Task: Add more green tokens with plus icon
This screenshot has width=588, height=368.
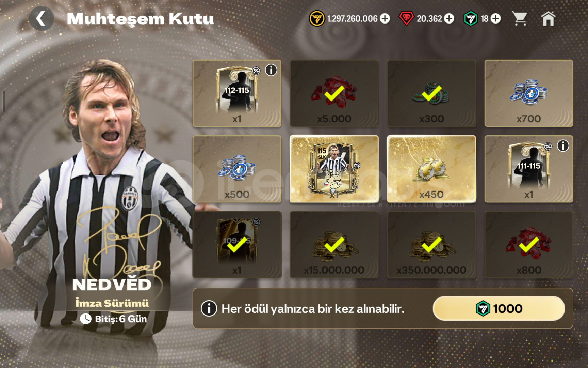Action: click(x=496, y=18)
